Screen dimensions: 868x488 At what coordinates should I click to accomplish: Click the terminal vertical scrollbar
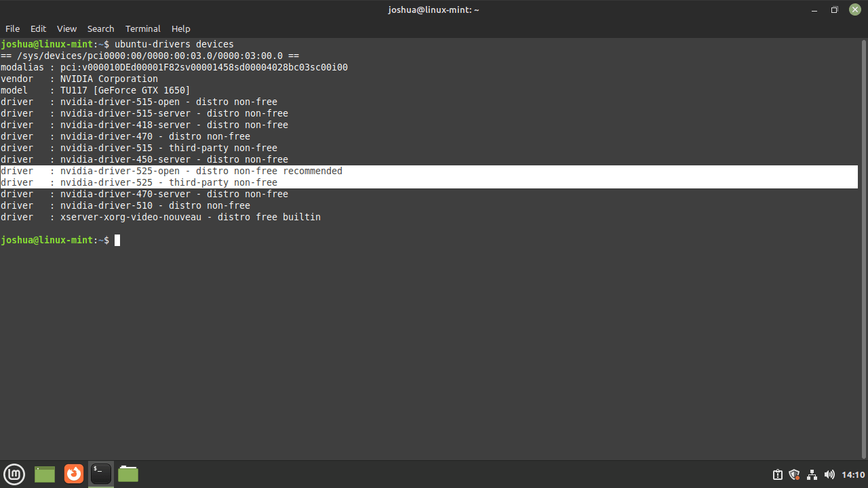[863, 249]
